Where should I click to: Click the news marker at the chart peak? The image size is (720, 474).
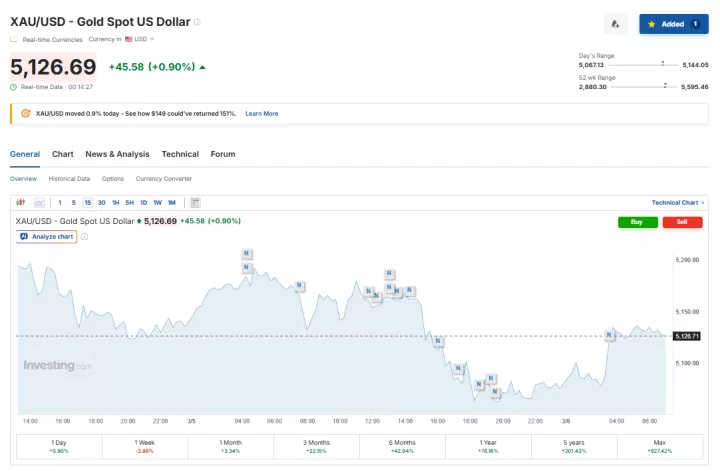(246, 254)
